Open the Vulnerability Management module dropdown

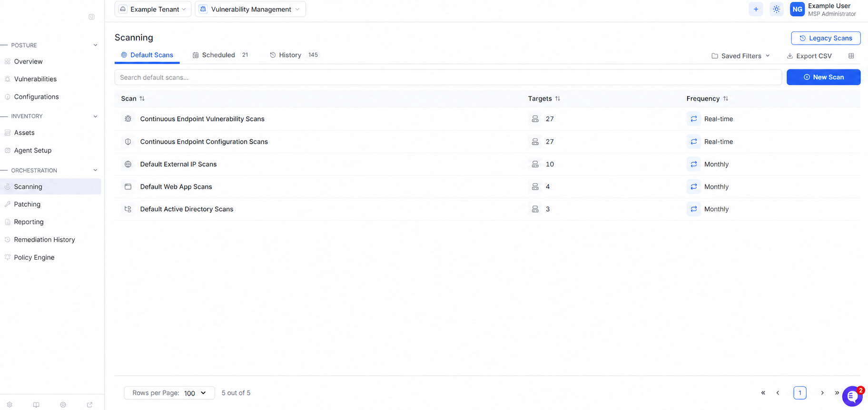click(250, 9)
